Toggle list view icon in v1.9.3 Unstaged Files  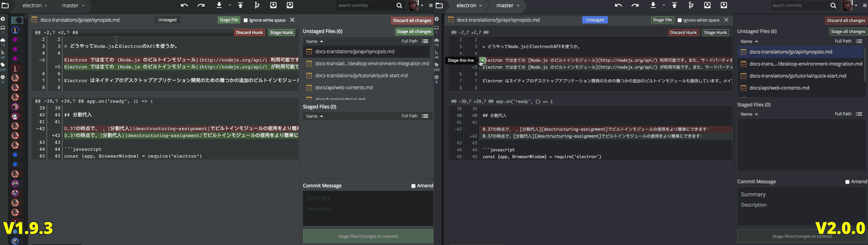click(425, 41)
